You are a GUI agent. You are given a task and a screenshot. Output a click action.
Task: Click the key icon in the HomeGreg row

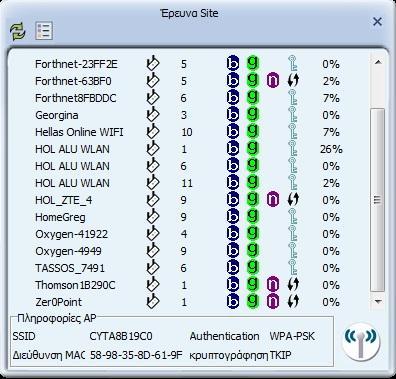[292, 217]
